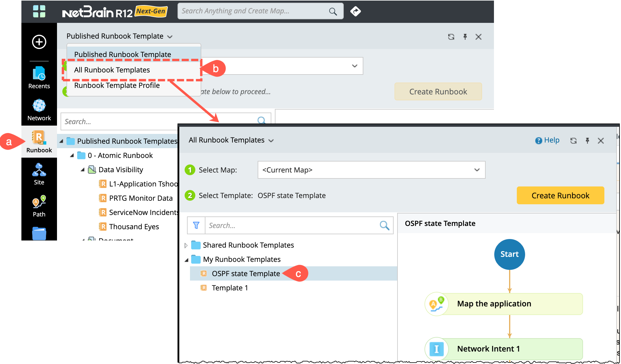Refresh the All Runbook Templates pane
Screen dimensions: 621x364
click(x=573, y=141)
